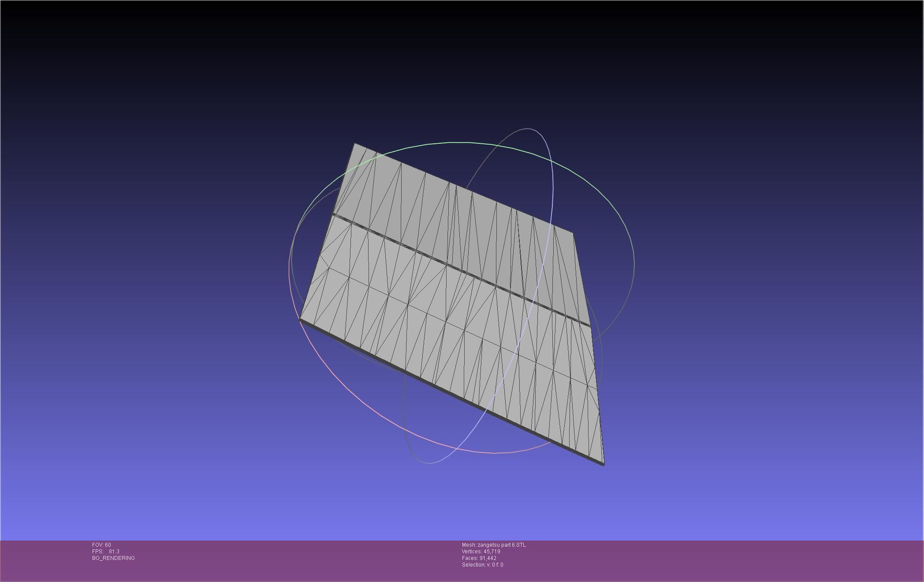Image resolution: width=924 pixels, height=582 pixels.
Task: Click the 'Vertices: 45,719' info text
Action: [x=481, y=552]
